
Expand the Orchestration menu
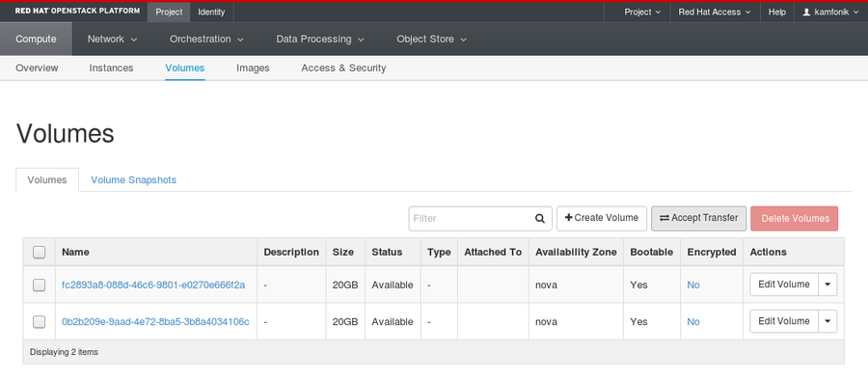coord(206,40)
